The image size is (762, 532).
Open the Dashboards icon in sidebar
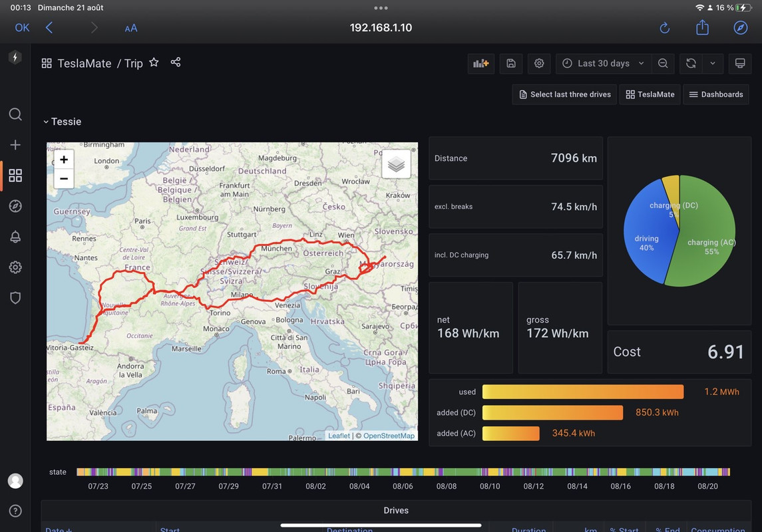click(15, 176)
